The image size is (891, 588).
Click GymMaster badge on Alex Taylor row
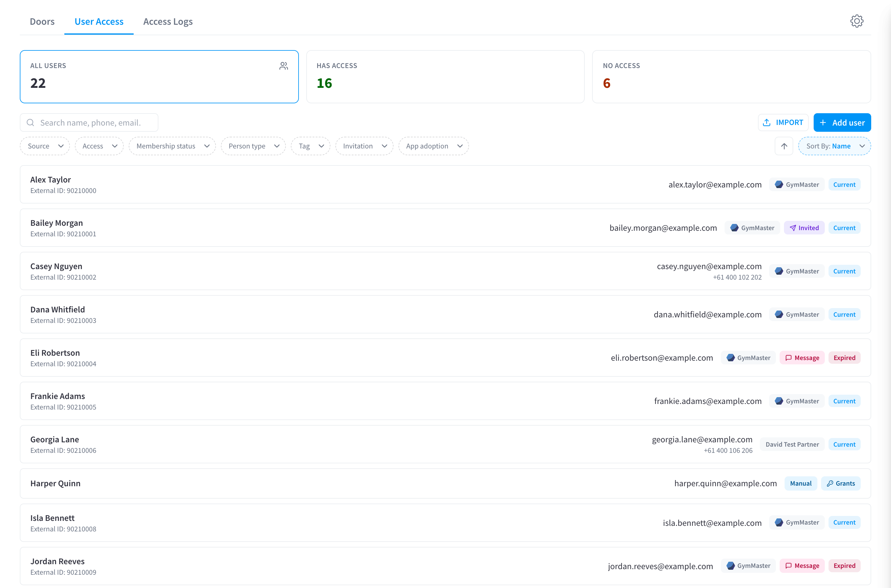[797, 184]
